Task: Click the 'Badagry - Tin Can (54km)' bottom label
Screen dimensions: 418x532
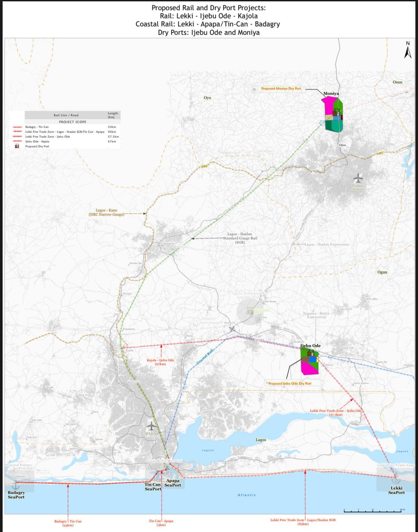Action: coord(68,523)
